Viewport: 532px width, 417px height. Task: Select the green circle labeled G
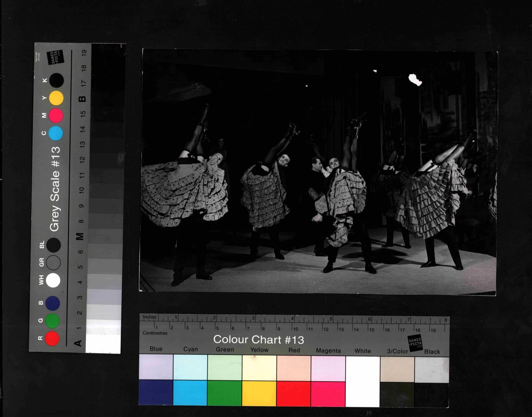(x=52, y=321)
